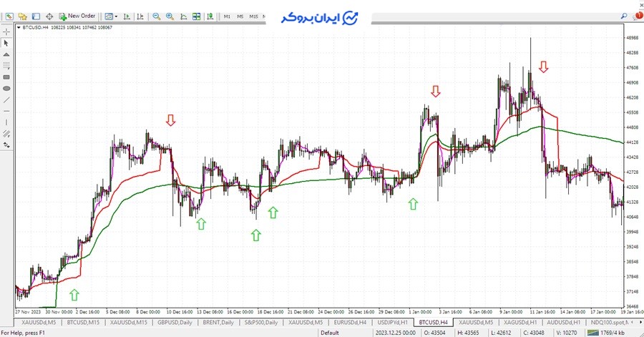644x337 pixels.
Task: Expand the BTCUSD,H4 chart title arrow
Action: coord(19,26)
